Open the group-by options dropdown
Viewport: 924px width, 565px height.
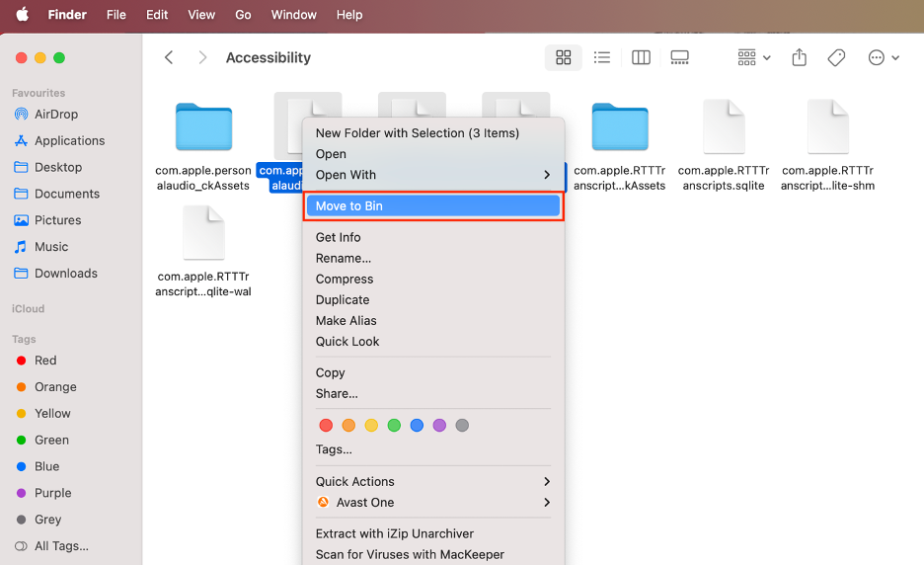(x=753, y=57)
